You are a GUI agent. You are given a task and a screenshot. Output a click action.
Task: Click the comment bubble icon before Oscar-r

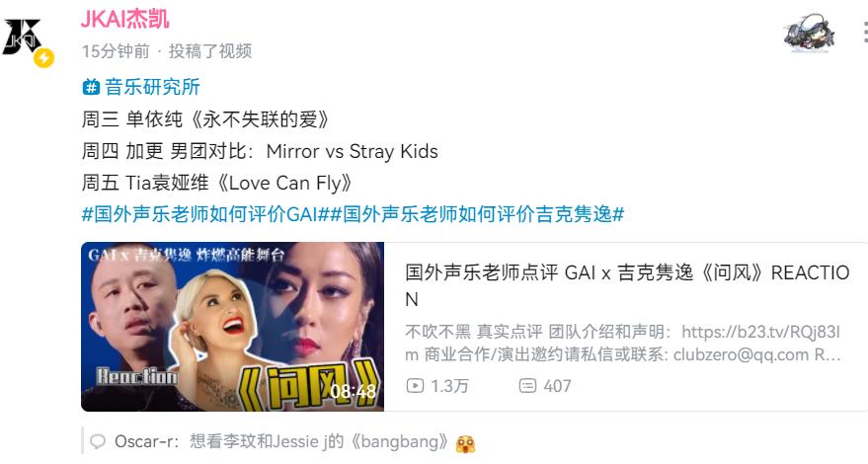[98, 441]
